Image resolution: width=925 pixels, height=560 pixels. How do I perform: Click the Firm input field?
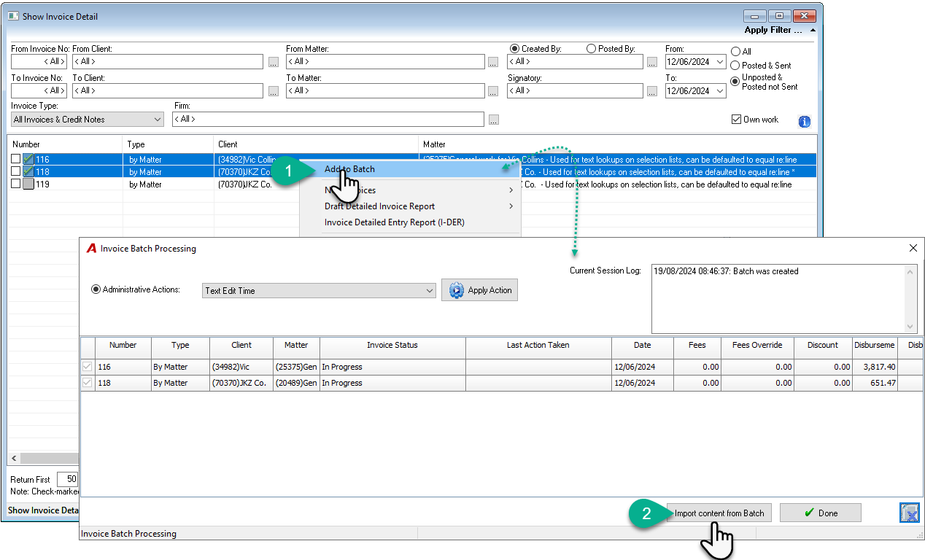tap(328, 120)
